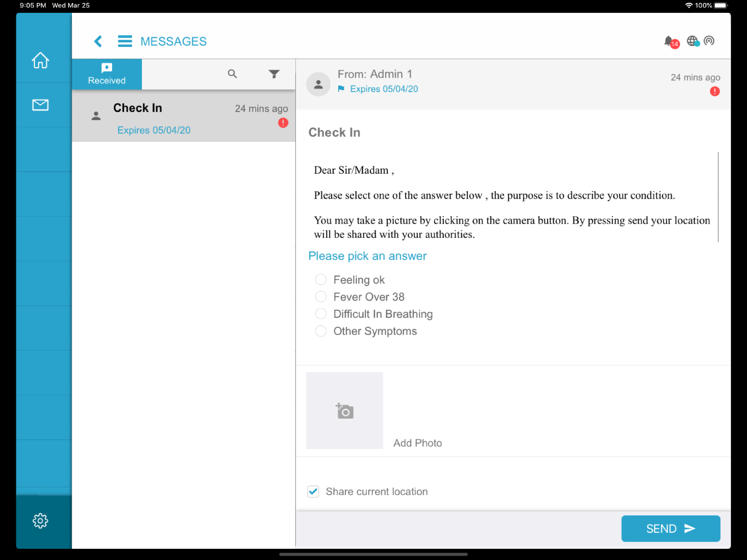Open the Messages envelope icon

pos(40,105)
